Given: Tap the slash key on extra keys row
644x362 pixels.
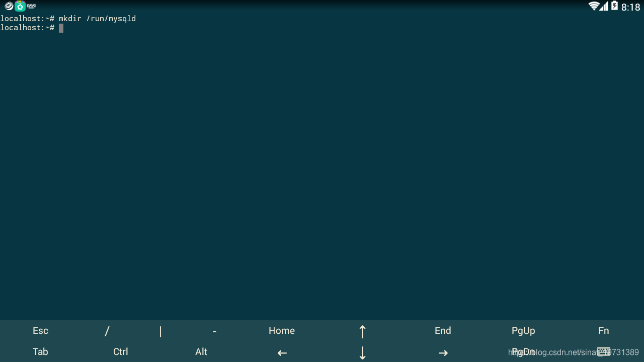Looking at the screenshot, I should click(107, 330).
